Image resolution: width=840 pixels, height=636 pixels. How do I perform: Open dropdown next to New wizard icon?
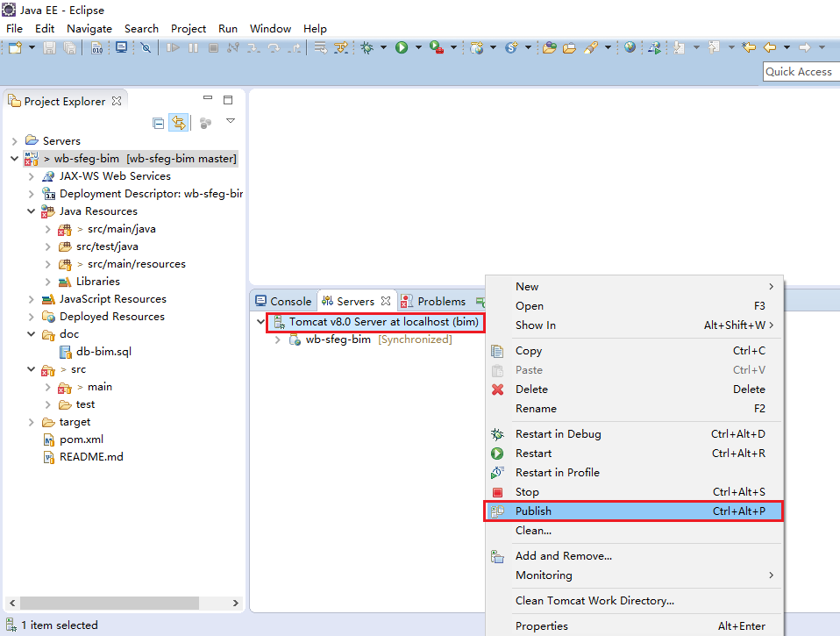click(32, 47)
